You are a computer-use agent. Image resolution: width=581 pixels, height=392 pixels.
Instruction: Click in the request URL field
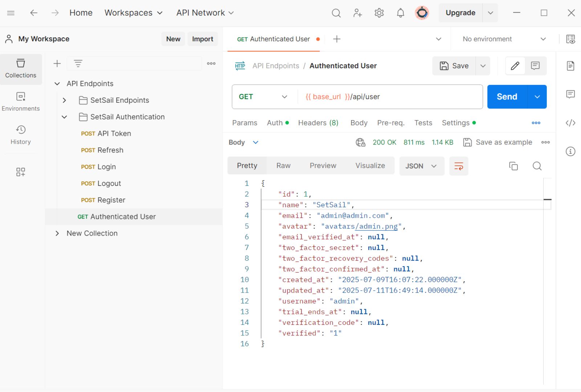390,97
